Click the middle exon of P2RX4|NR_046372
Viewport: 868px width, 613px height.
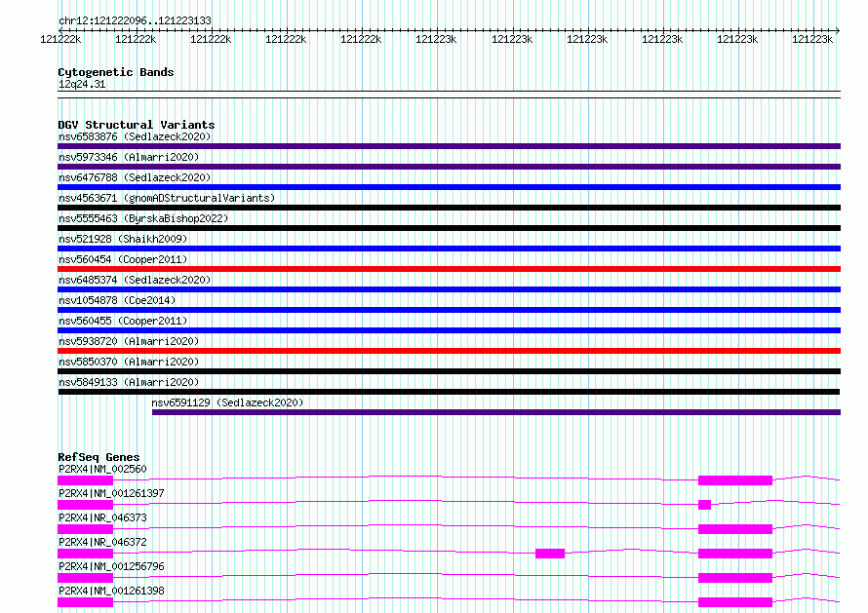550,554
